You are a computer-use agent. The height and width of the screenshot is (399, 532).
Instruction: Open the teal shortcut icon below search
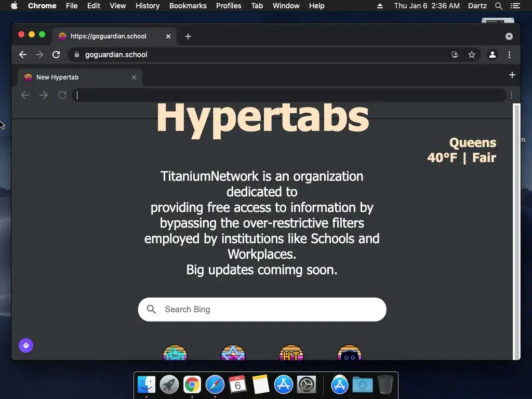[x=175, y=352]
